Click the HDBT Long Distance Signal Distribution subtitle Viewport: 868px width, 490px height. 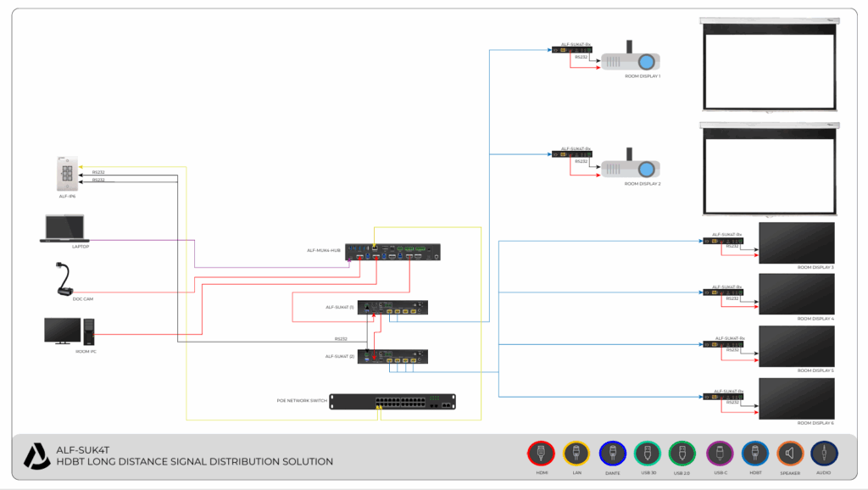(195, 462)
